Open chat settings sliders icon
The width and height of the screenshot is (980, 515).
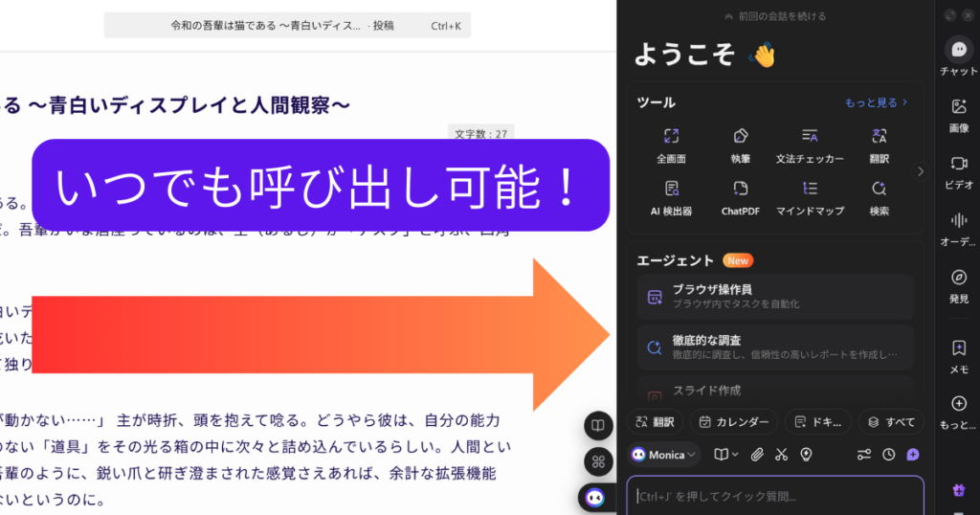tap(863, 455)
